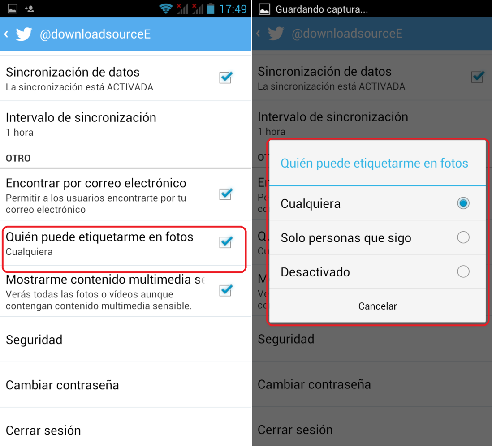Open Intervalo de sincronización setting
The image size is (492, 448).
[x=125, y=124]
